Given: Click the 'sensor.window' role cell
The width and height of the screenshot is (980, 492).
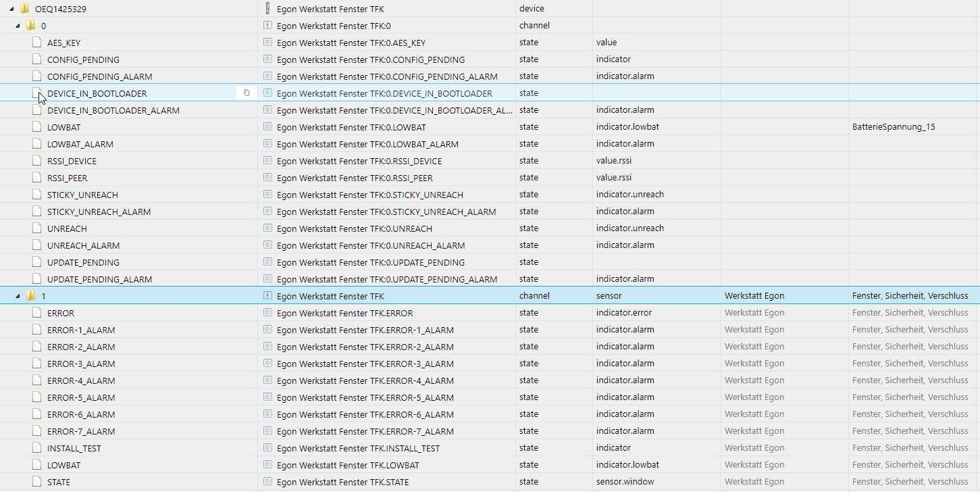Looking at the screenshot, I should click(625, 482).
